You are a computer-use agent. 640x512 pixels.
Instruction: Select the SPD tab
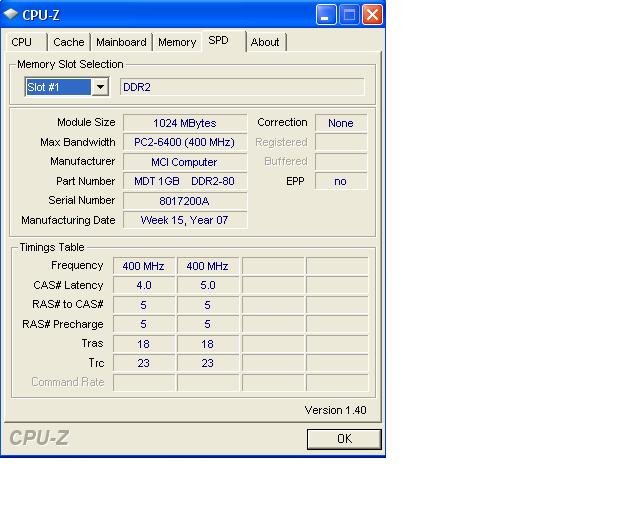click(x=223, y=40)
